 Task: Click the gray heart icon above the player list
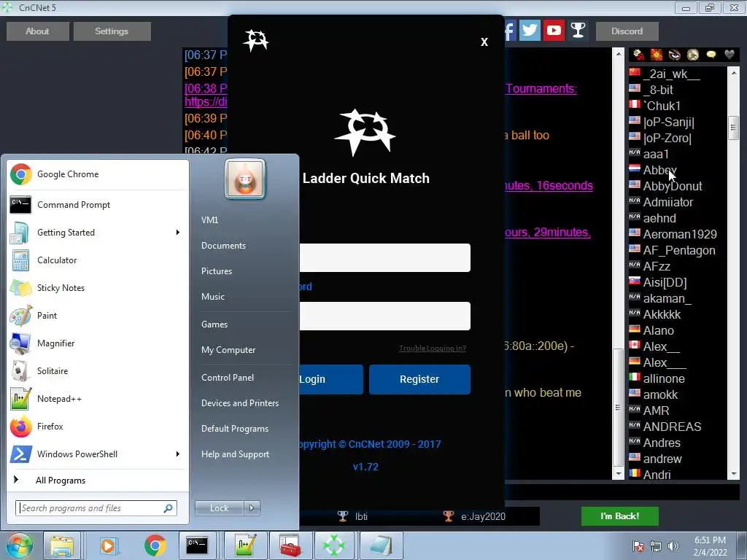(x=729, y=55)
